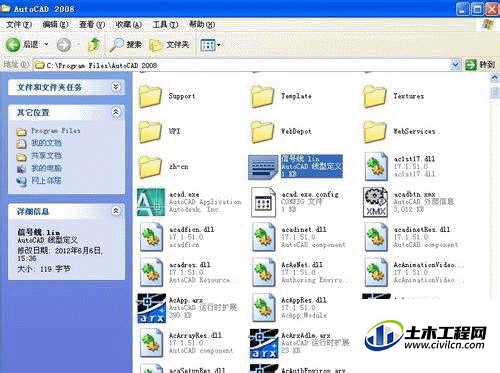Select the WebServices folder icon
The image size is (500, 373).
pyautogui.click(x=375, y=131)
